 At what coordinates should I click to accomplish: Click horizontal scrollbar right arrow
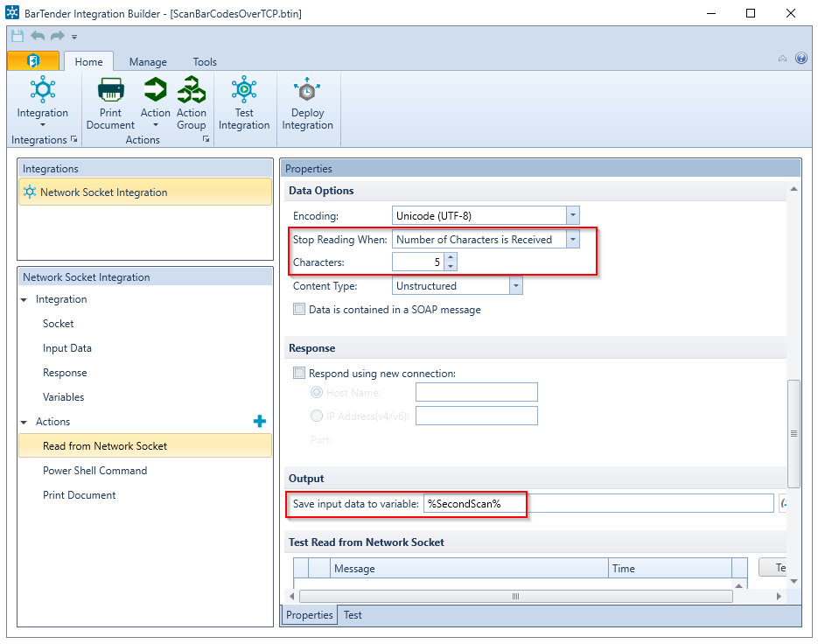779,596
